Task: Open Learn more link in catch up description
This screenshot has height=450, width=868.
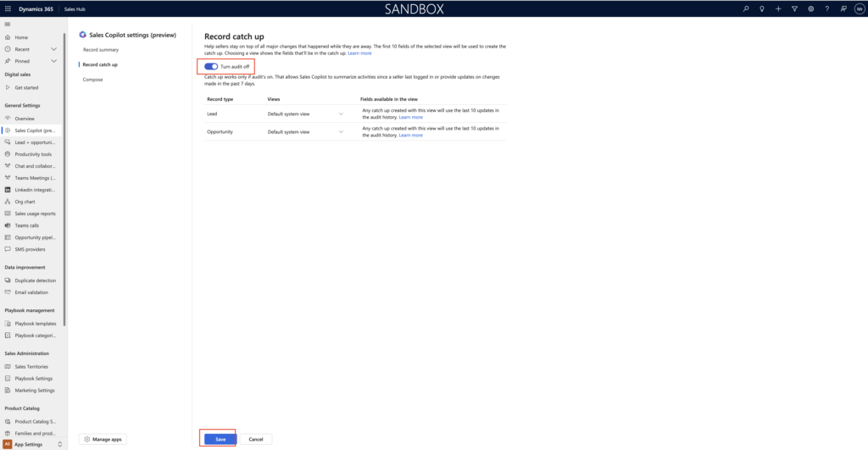Action: tap(359, 53)
